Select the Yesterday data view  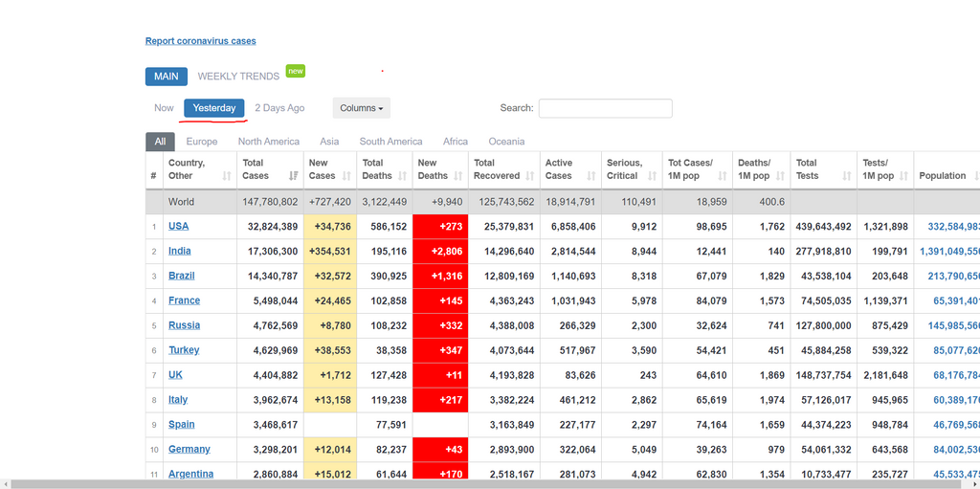(213, 107)
